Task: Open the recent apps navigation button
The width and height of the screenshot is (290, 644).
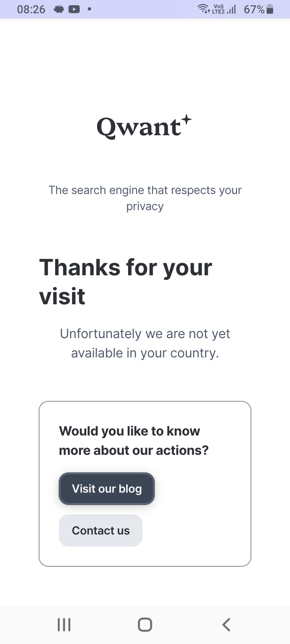Action: tap(64, 625)
